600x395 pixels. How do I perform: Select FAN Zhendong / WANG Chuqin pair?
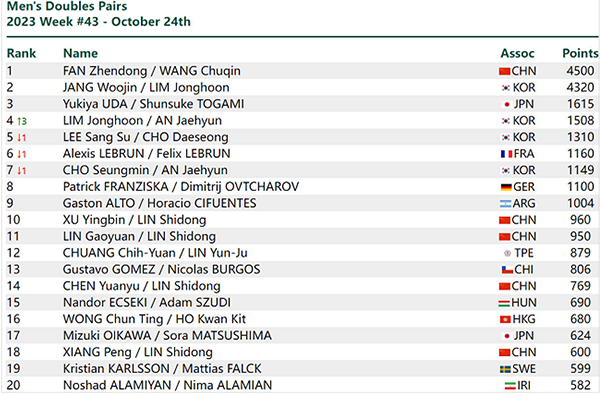click(x=152, y=71)
